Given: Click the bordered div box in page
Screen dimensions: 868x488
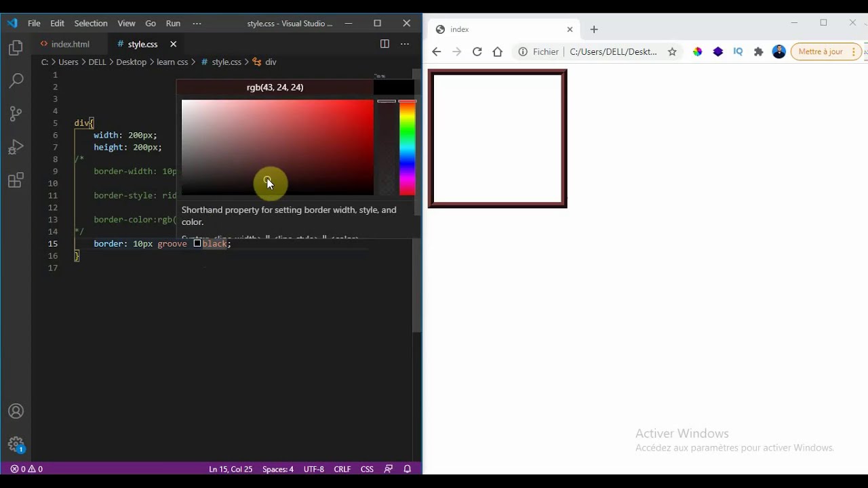Looking at the screenshot, I should pyautogui.click(x=498, y=138).
